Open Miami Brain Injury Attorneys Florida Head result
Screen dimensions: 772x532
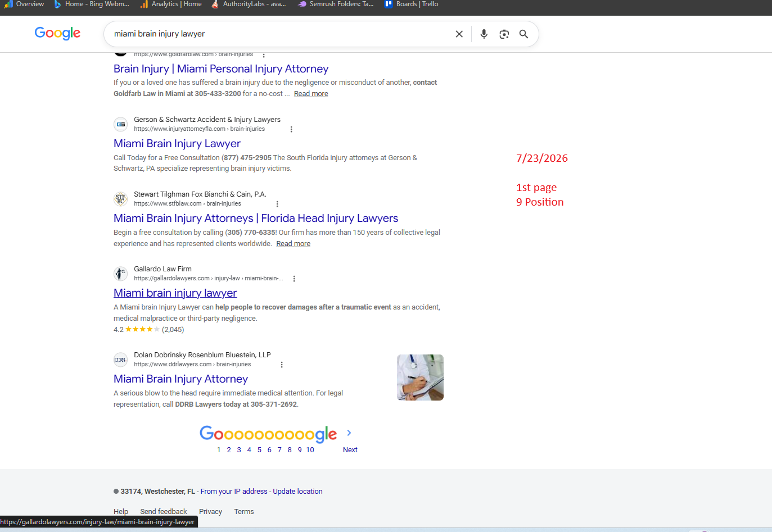pos(256,219)
